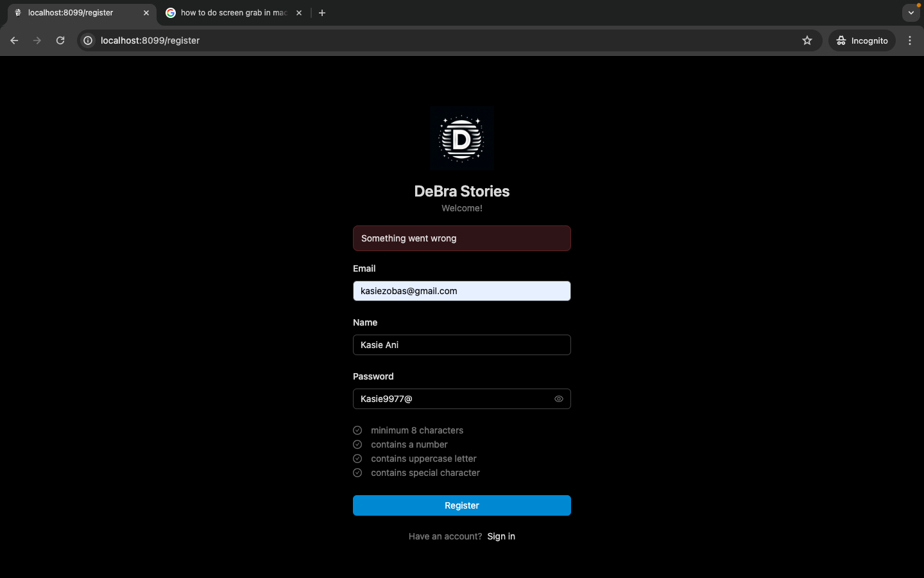
Task: Open the Sign in link
Action: click(501, 536)
